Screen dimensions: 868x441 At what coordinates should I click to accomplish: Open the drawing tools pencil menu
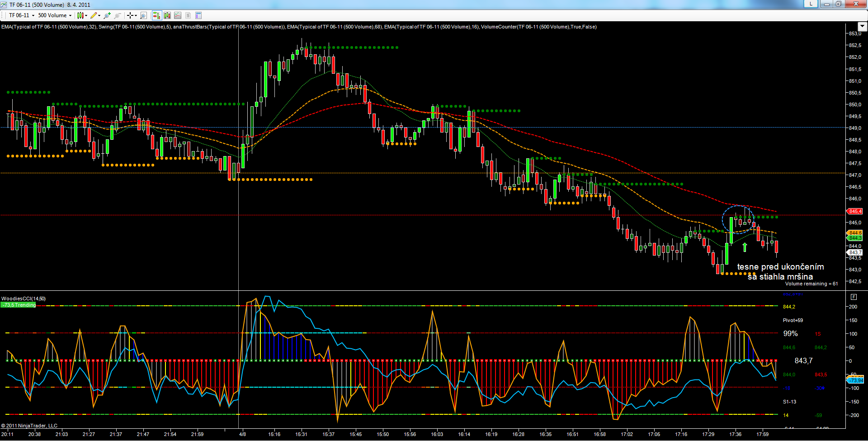coord(95,15)
